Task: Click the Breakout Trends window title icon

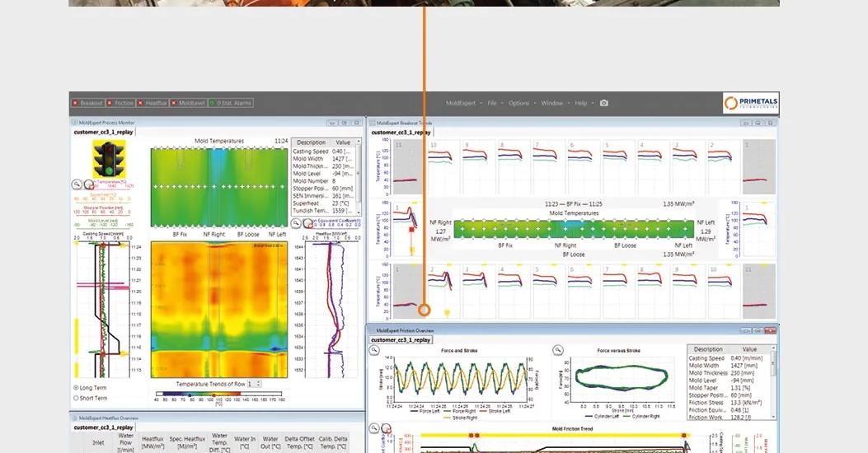Action: [372, 123]
